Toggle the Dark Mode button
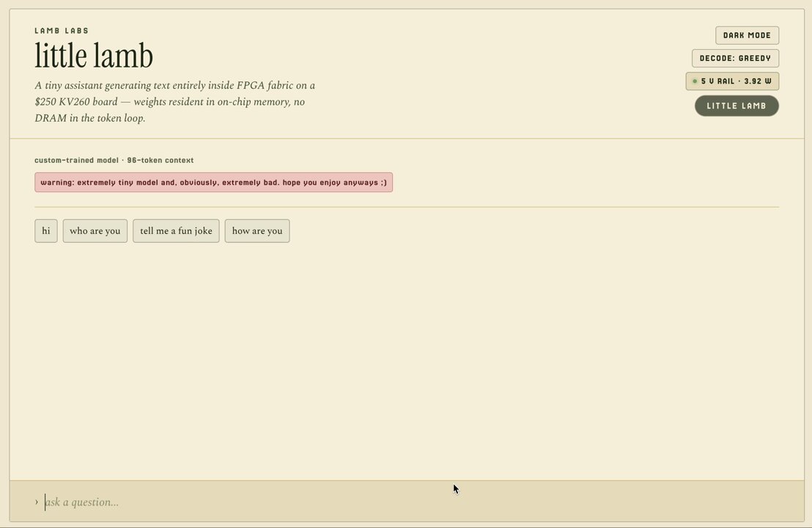Image resolution: width=812 pixels, height=528 pixels. coord(747,35)
